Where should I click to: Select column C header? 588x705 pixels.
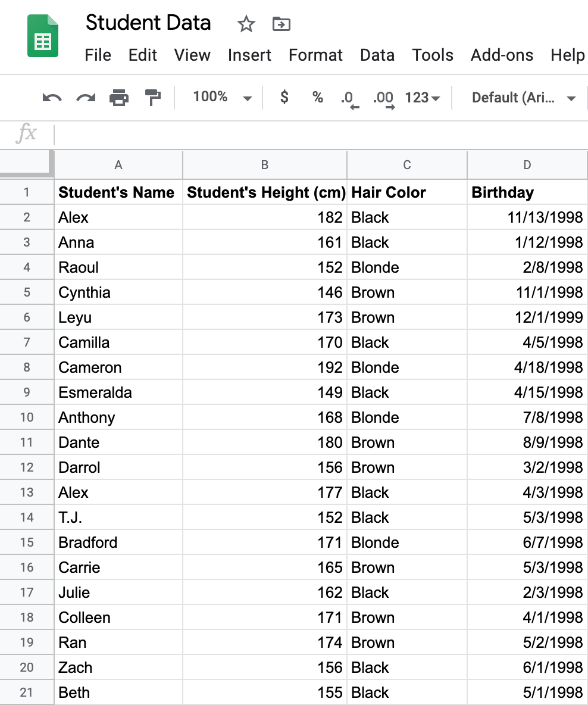pos(407,165)
